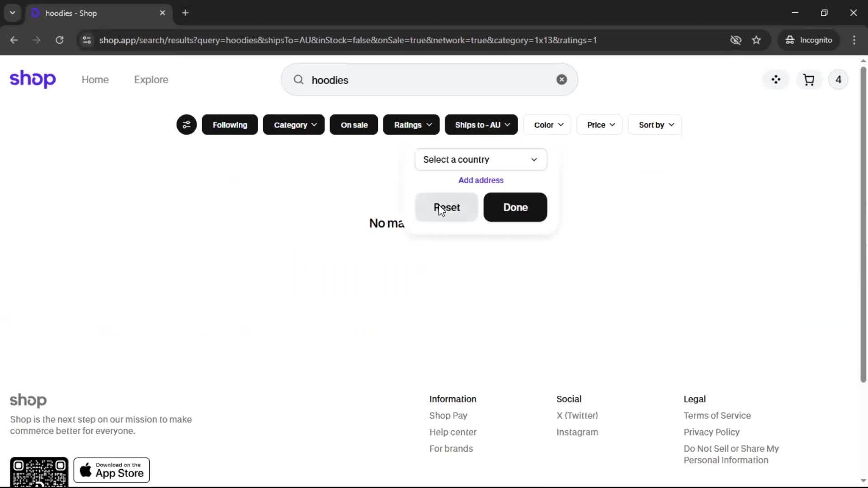This screenshot has height=488, width=868.
Task: Open the Color filter dropdown
Action: (547, 125)
